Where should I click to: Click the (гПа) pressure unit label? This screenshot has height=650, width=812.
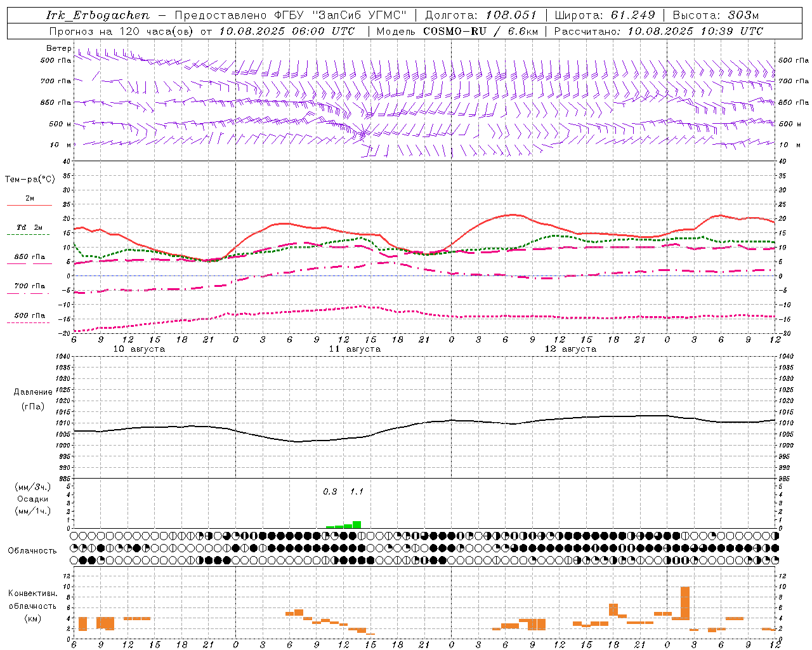32,406
